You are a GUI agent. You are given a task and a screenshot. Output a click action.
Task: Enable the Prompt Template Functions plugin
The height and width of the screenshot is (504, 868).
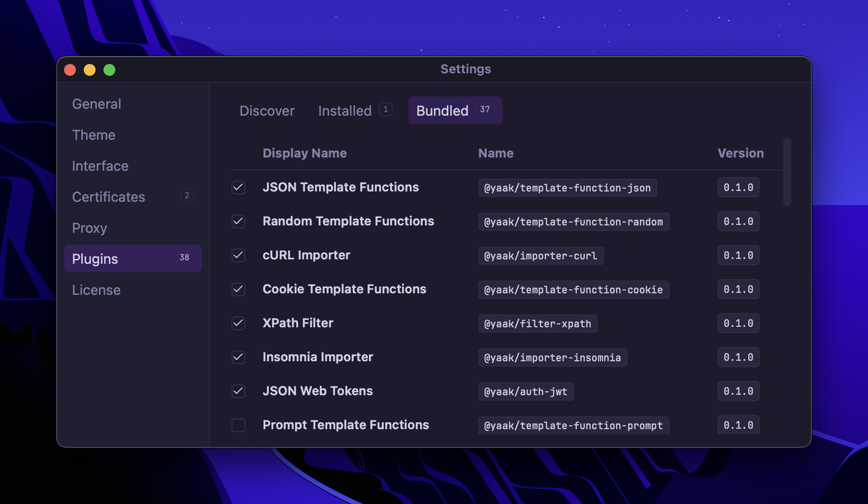[x=238, y=425]
